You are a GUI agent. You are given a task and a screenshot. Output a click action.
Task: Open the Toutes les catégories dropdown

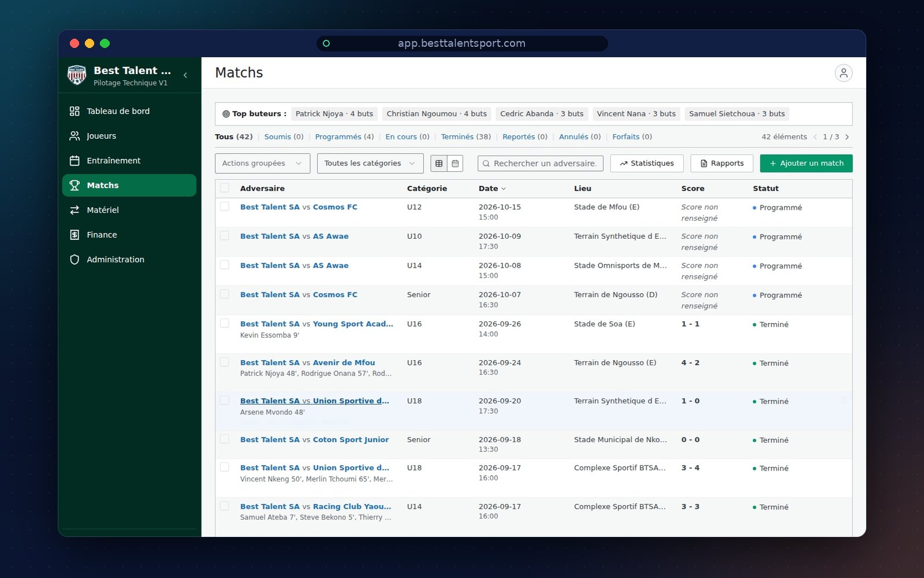[x=370, y=164]
